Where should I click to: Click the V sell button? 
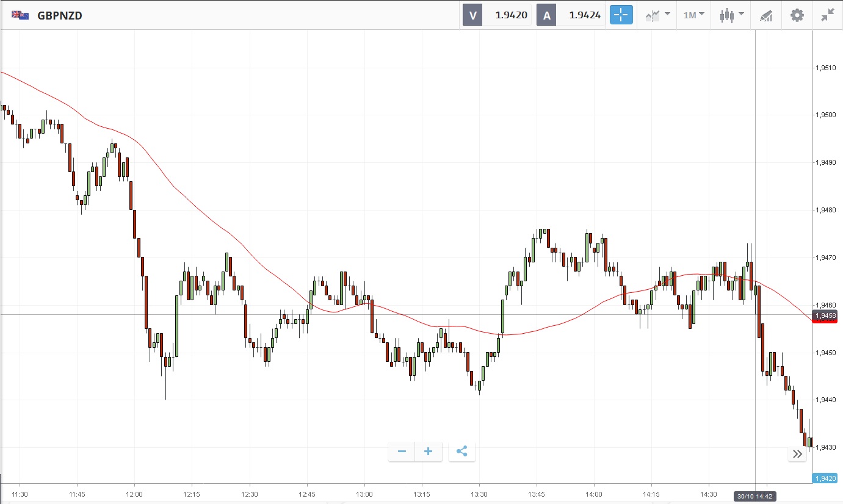coord(472,15)
